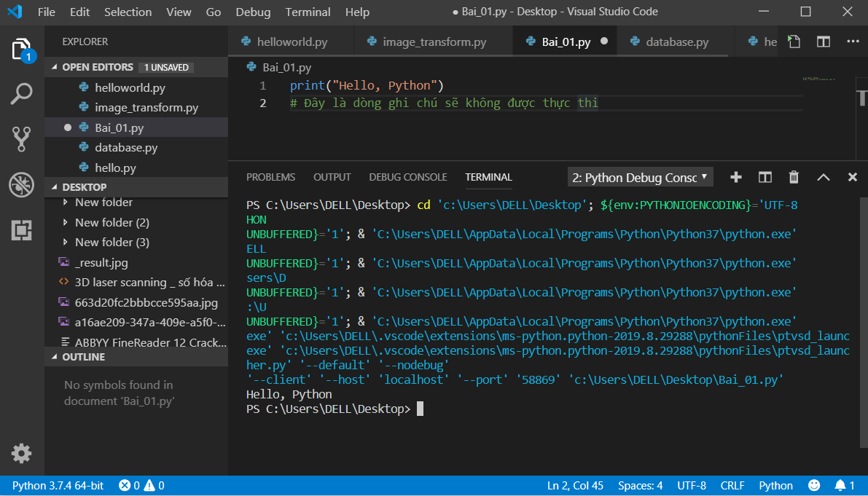Kill terminal using the trash icon
The image size is (868, 496).
pyautogui.click(x=794, y=177)
